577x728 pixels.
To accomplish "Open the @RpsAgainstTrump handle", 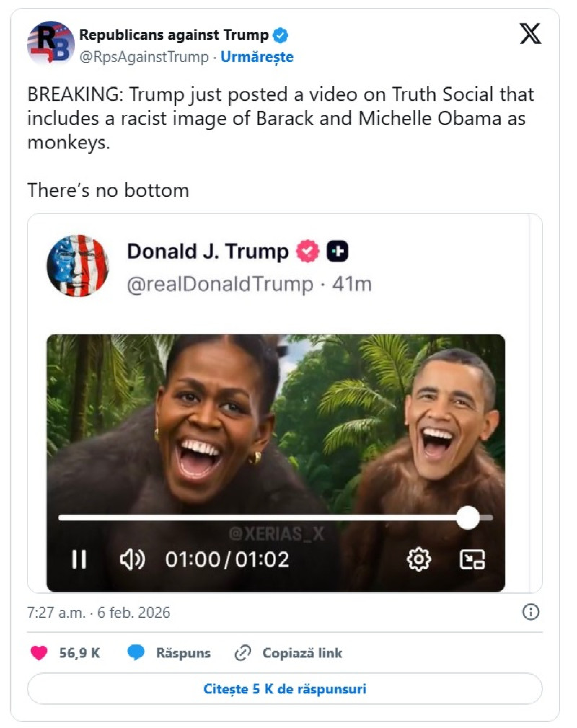I will pyautogui.click(x=144, y=57).
